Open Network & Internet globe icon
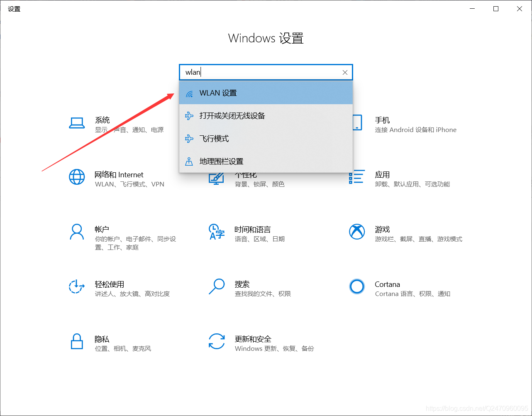 (x=77, y=177)
